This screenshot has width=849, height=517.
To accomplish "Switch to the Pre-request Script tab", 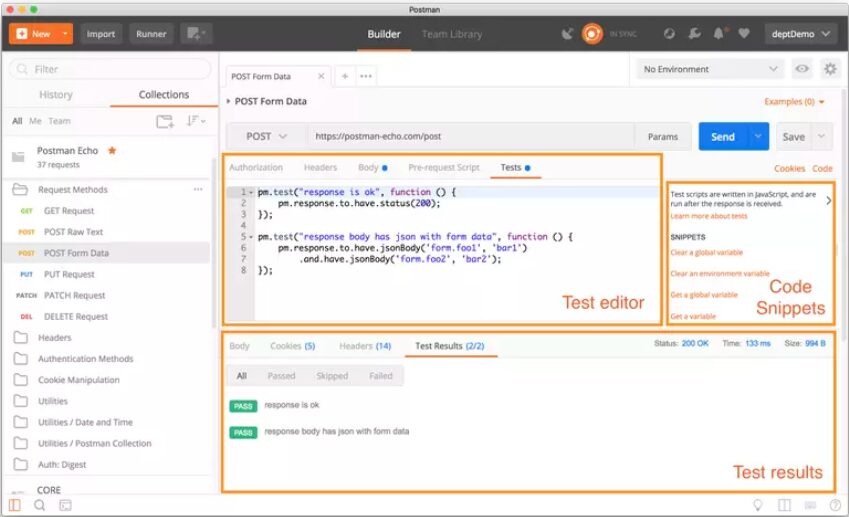I will 444,168.
